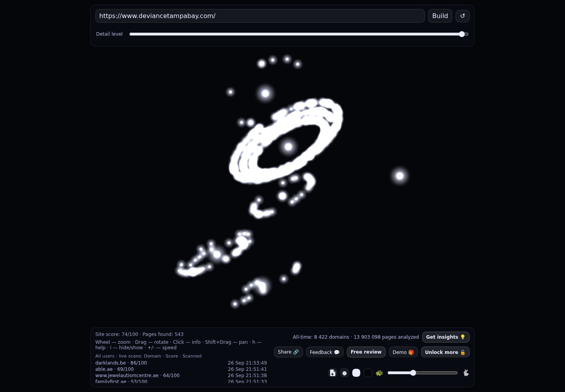The height and width of the screenshot is (392, 565).
Task: Request a Free review
Action: 366,352
